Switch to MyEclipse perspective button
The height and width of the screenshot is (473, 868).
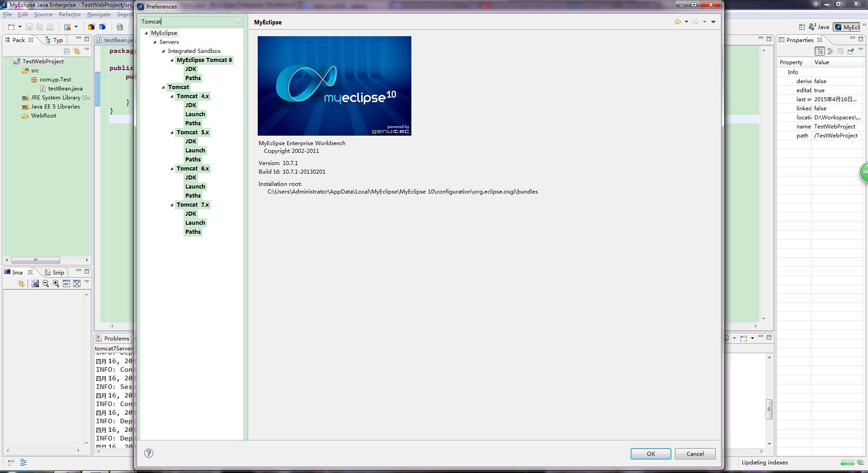(x=848, y=27)
